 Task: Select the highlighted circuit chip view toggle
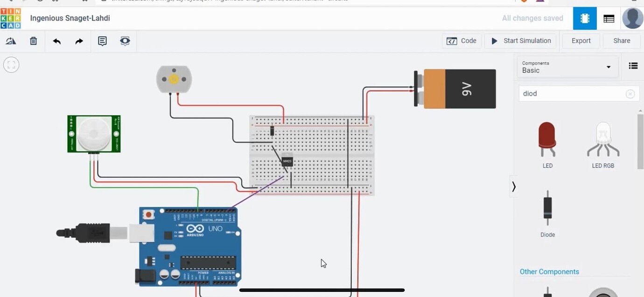tap(585, 18)
